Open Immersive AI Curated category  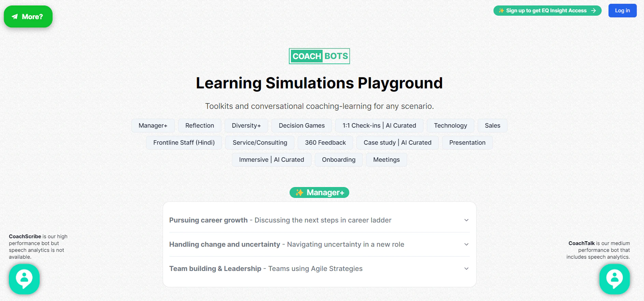tap(271, 160)
